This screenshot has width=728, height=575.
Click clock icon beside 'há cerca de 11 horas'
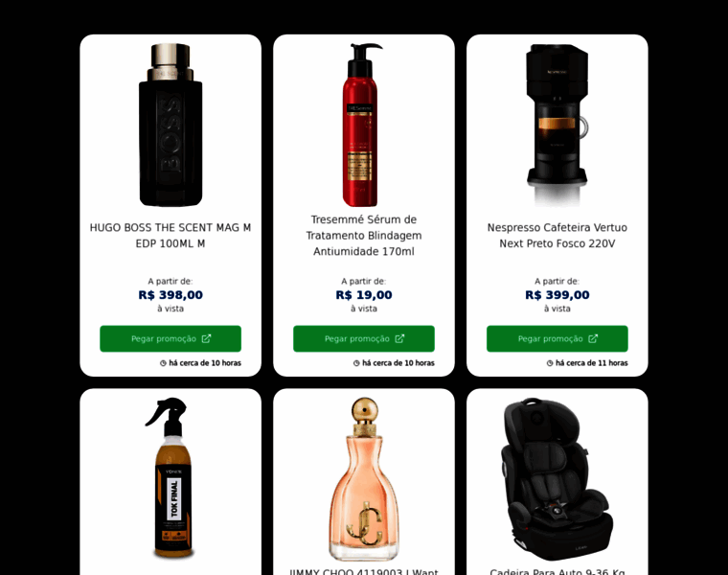(x=550, y=363)
